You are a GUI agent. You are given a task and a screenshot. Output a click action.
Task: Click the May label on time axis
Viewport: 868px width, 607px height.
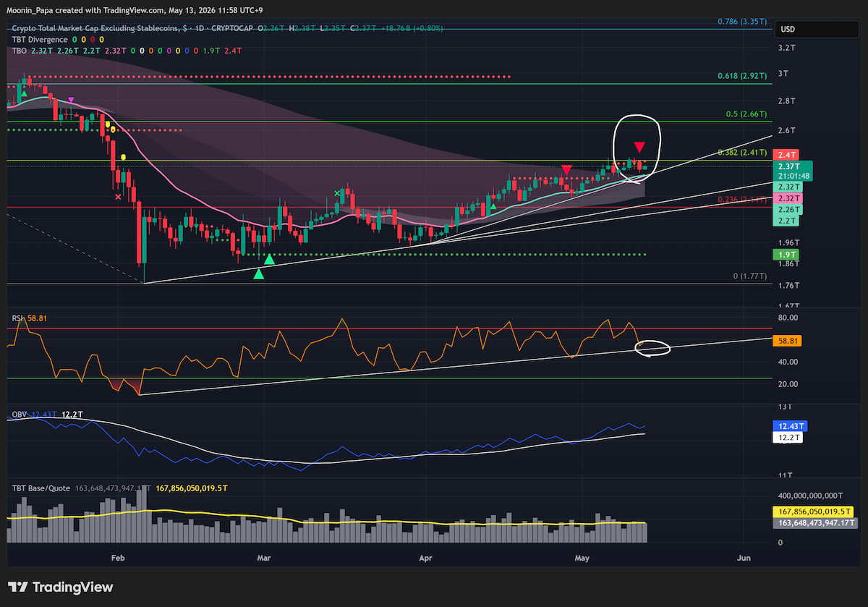[x=582, y=558]
